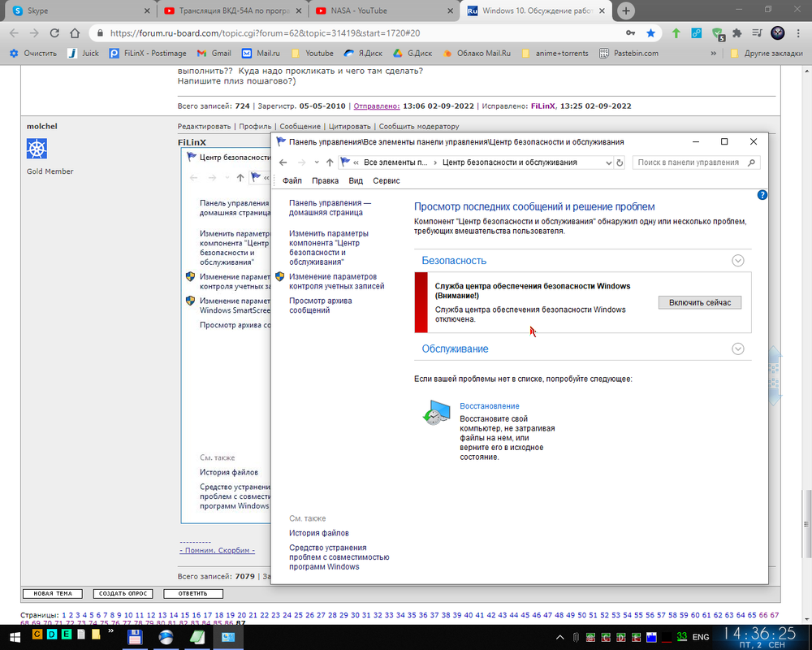Click ОТВЕТИТЬ button
The width and height of the screenshot is (812, 650).
[x=193, y=593]
